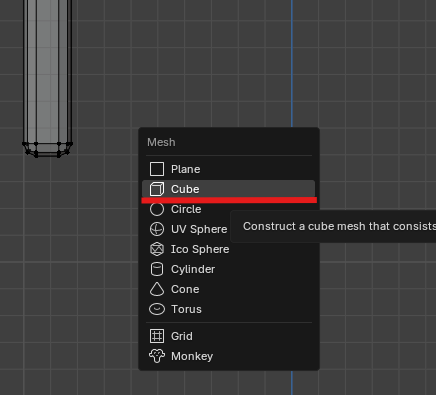
Task: Insert a Cylinder mesh
Action: pyautogui.click(x=228, y=269)
